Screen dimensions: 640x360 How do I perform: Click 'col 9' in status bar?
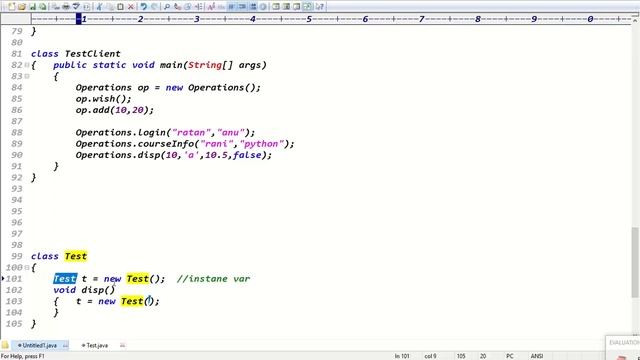pos(430,356)
